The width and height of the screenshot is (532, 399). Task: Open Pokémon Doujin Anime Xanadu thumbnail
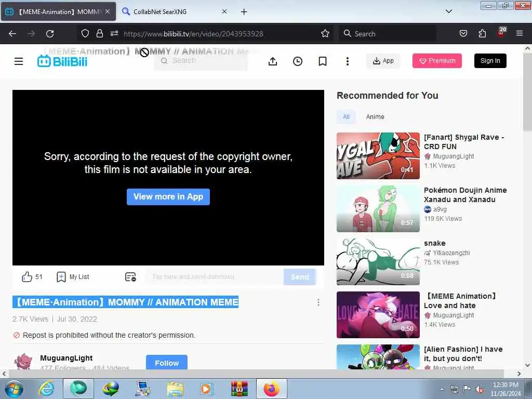[x=378, y=209]
